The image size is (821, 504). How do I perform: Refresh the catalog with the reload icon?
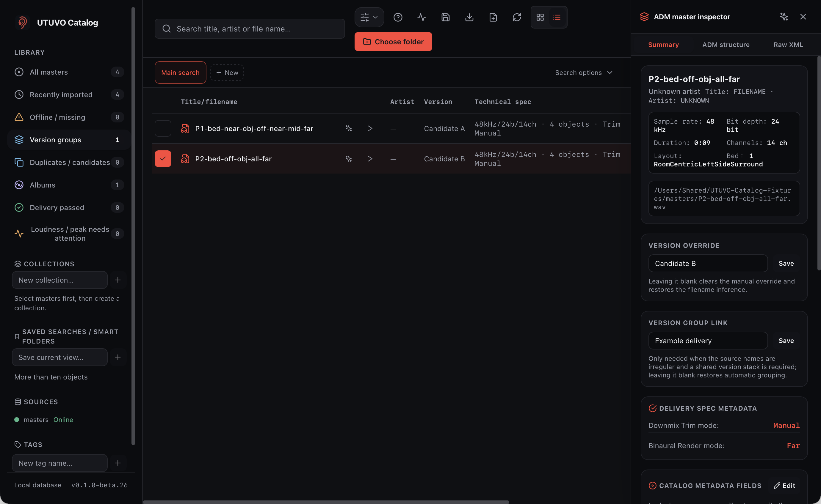pos(517,17)
